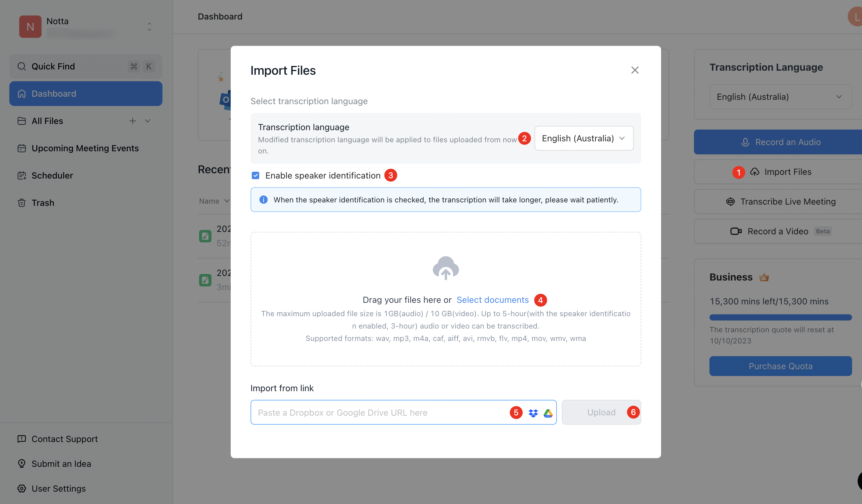Screen dimensions: 862x504
Task: Click the Transcribe Live Meeting icon
Action: [731, 201]
